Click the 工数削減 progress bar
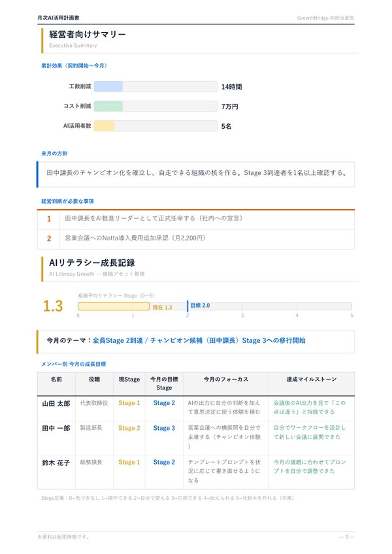This screenshot has height=554, width=392. (x=155, y=86)
